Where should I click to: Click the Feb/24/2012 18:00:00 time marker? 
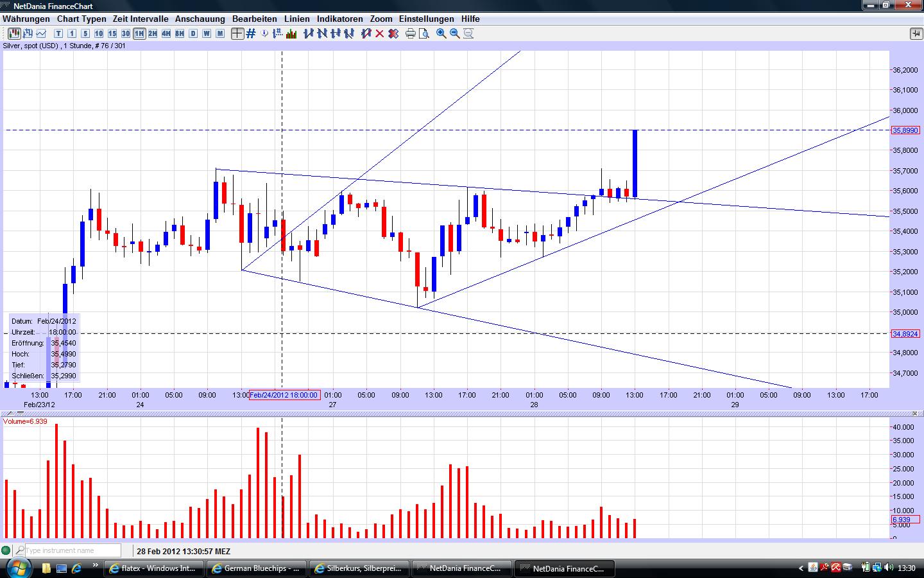(x=284, y=395)
